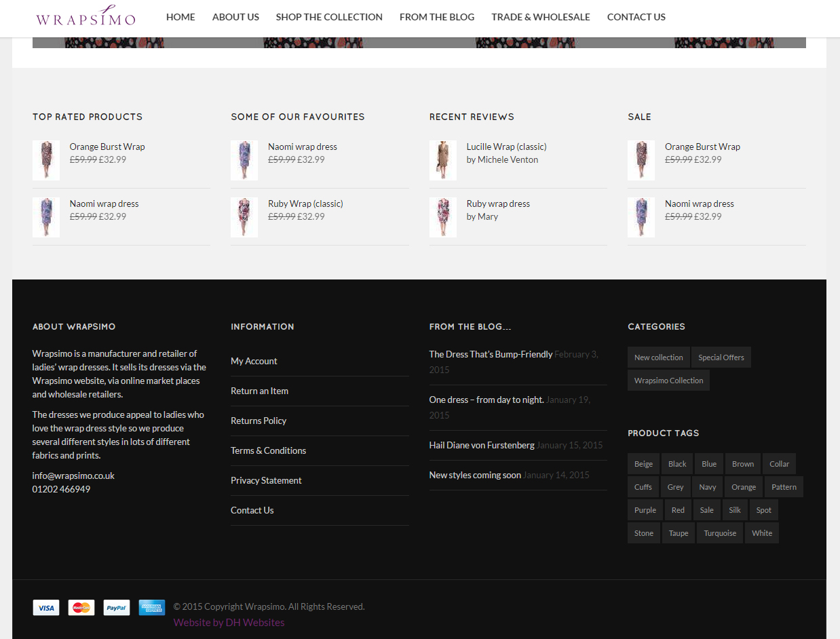The width and height of the screenshot is (840, 639).
Task: Select the Special Offers category tag
Action: pos(721,357)
